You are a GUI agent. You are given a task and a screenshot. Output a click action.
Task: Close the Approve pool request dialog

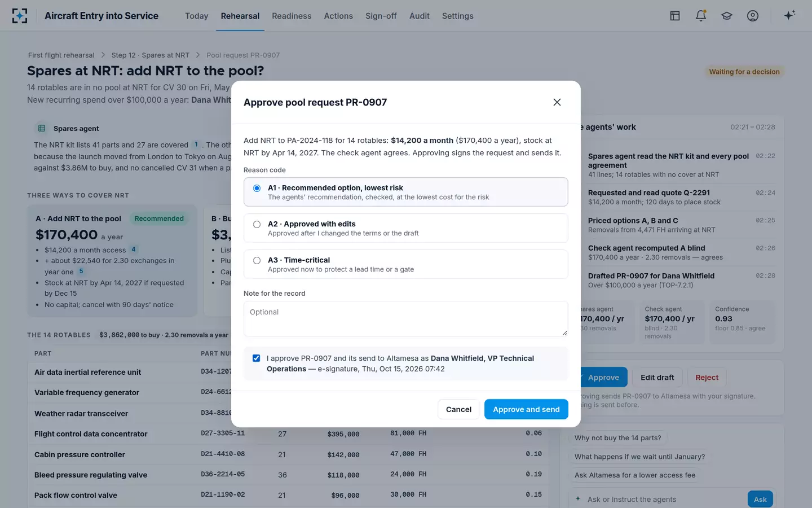click(x=557, y=102)
